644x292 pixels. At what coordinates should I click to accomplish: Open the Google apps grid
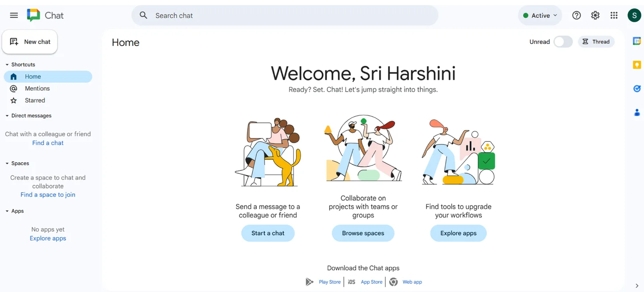[x=614, y=15]
